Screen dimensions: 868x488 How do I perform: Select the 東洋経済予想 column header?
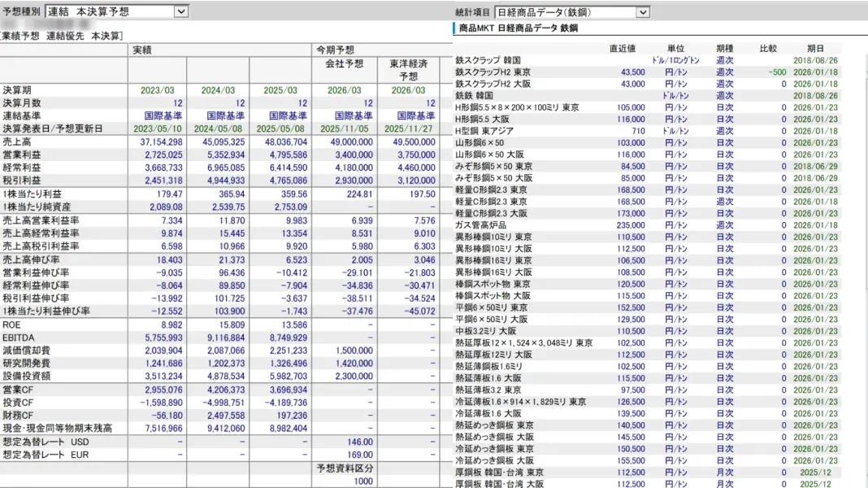click(409, 70)
